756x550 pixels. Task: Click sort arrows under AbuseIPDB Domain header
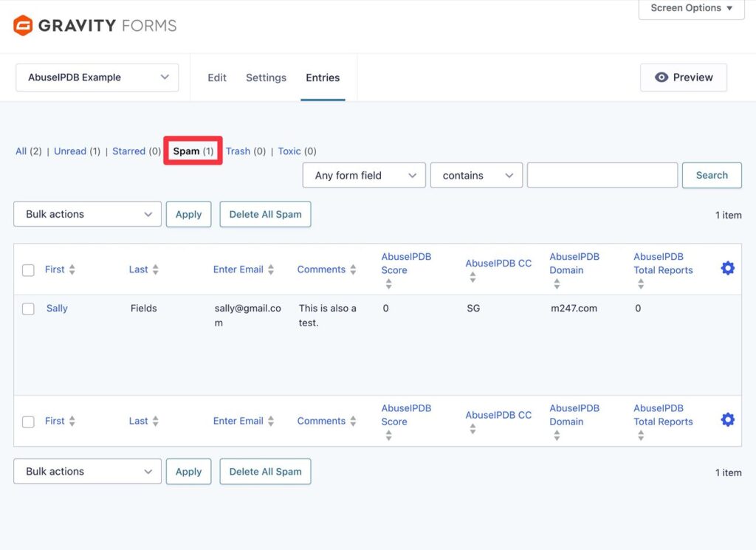(x=557, y=284)
